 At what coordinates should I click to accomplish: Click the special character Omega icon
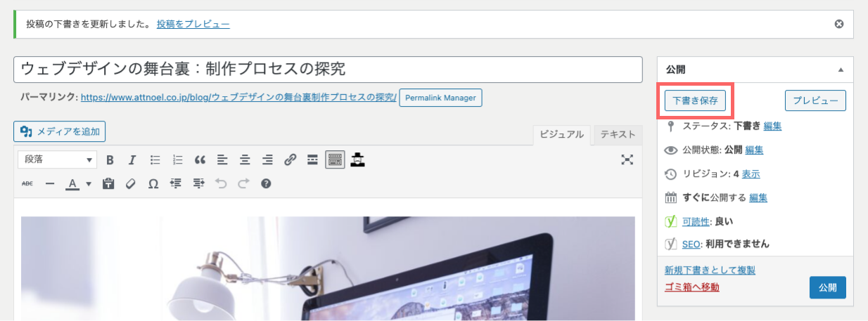click(153, 184)
